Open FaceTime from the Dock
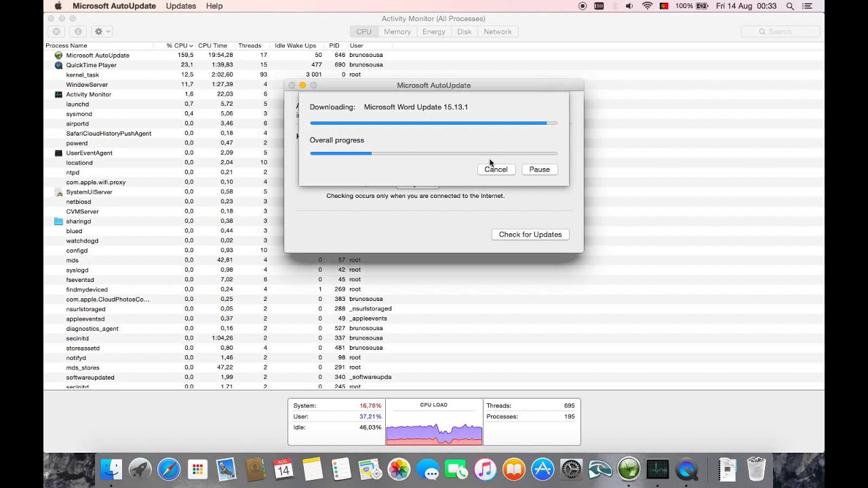868x488 pixels. pyautogui.click(x=456, y=469)
